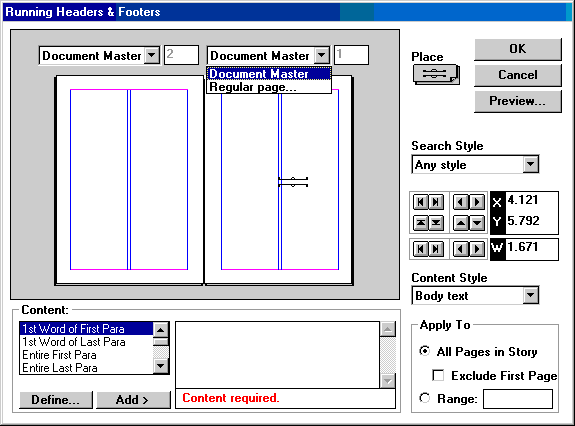The width and height of the screenshot is (575, 426).
Task: Snap width to left edge button in W row
Action: point(420,249)
